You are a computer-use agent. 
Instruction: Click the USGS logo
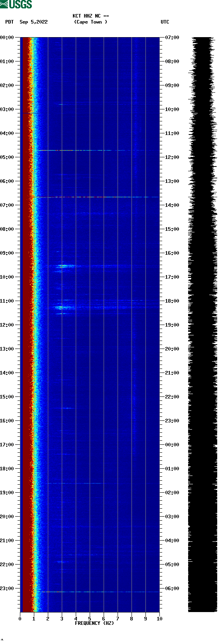pos(16,4)
